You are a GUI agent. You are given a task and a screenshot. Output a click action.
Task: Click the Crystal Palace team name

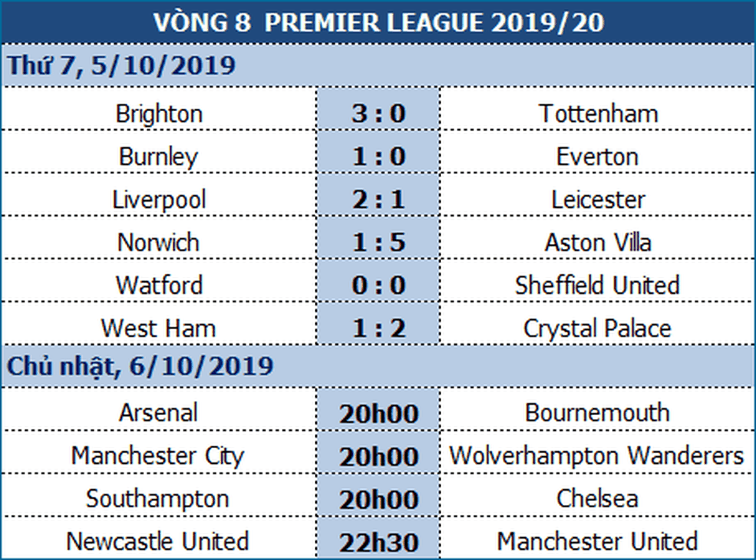pos(598,328)
